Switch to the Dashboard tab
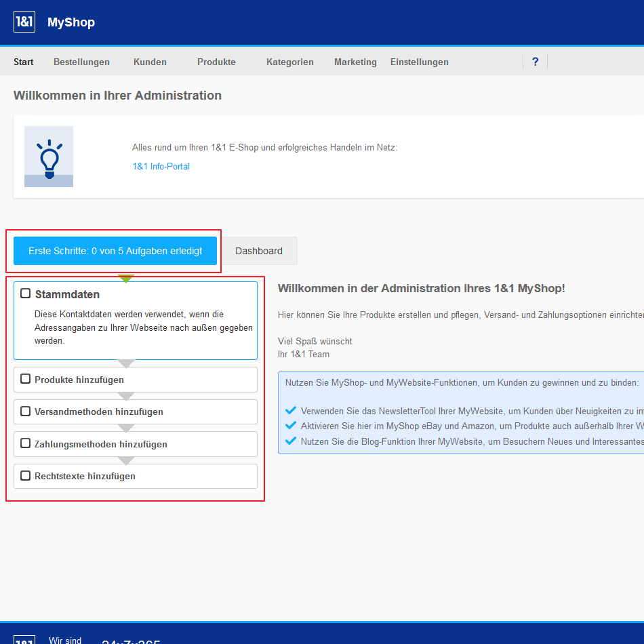This screenshot has height=644, width=644. [x=259, y=251]
